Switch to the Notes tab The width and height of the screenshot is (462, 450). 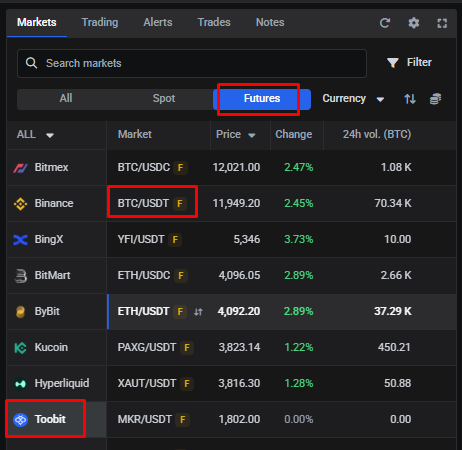click(270, 22)
